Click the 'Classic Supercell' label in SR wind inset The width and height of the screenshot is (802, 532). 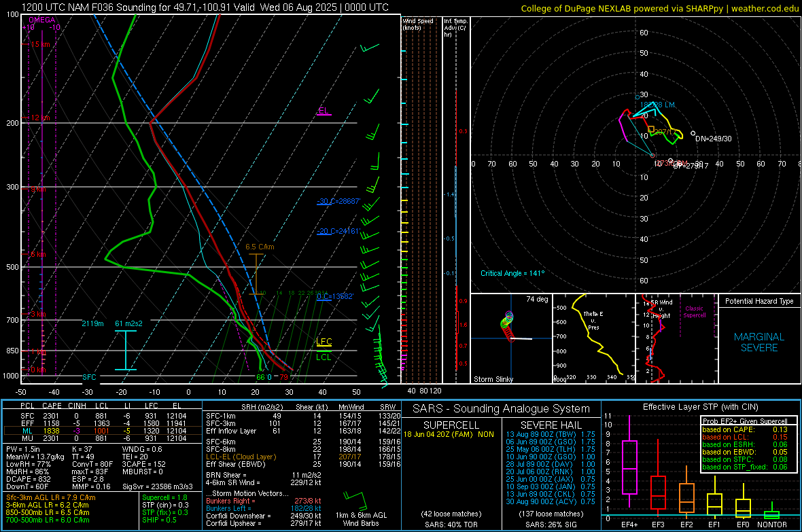[x=694, y=312]
